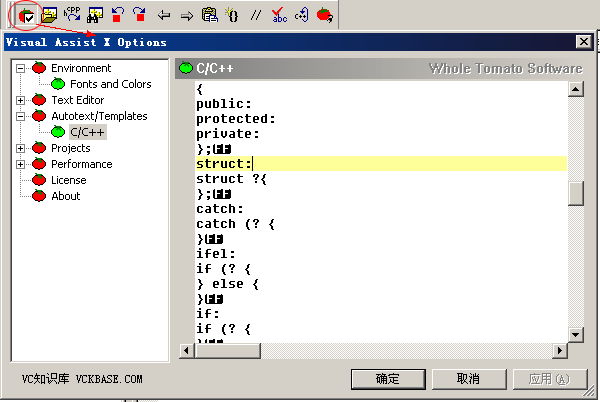Click the 'struct ?{' template line
The height and width of the screenshot is (402, 600).
pos(232,179)
